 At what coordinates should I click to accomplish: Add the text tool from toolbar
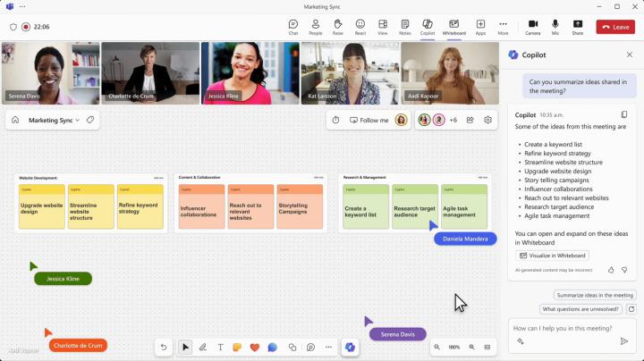pyautogui.click(x=220, y=347)
